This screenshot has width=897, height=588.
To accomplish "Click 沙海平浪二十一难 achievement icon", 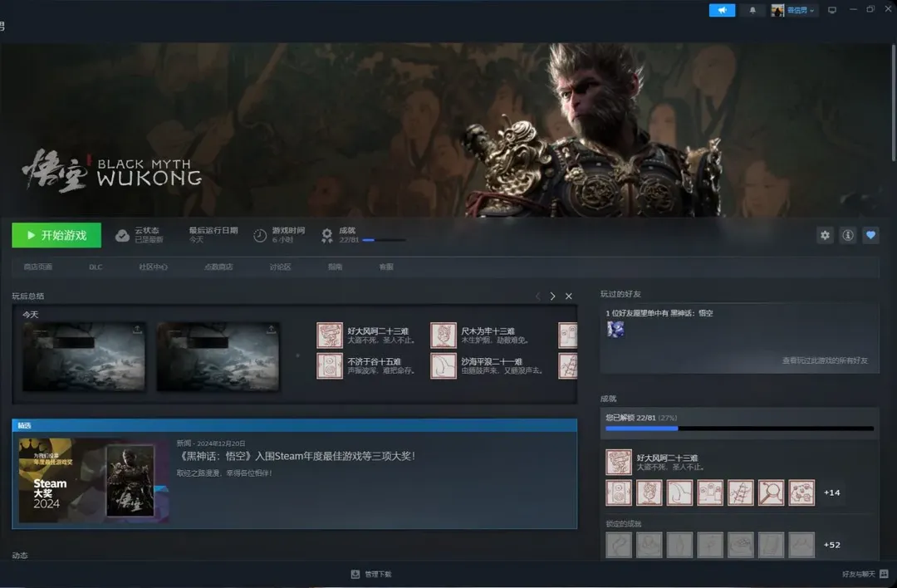I will click(x=444, y=366).
